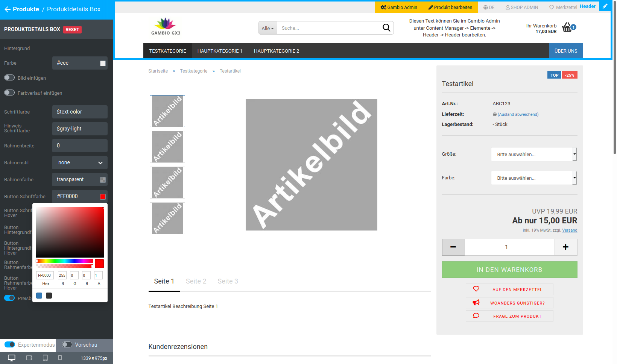The width and height of the screenshot is (617, 364).
Task: Expand the Alle search filter dropdown
Action: coord(267,28)
